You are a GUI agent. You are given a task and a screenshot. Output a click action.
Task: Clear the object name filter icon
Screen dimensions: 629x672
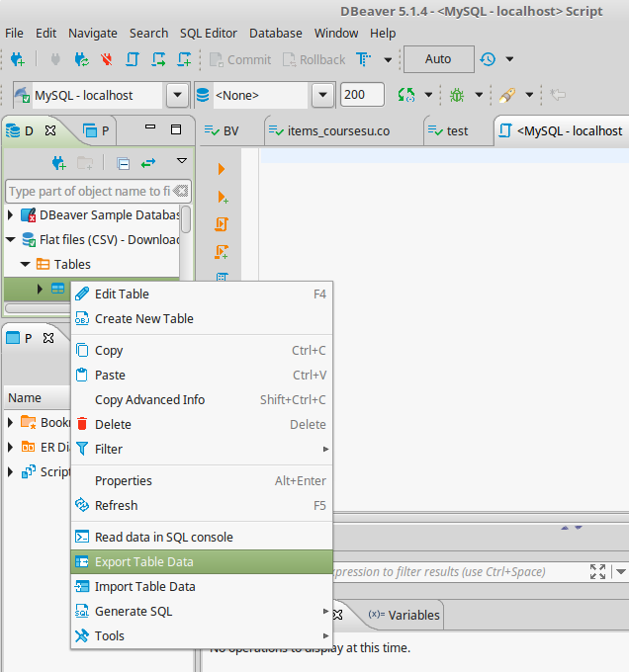181,191
